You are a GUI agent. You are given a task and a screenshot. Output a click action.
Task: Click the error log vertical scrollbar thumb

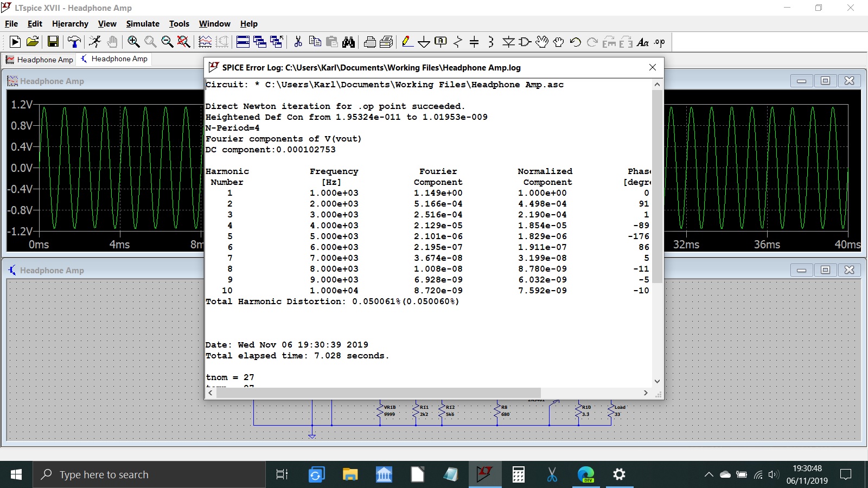[x=657, y=186]
